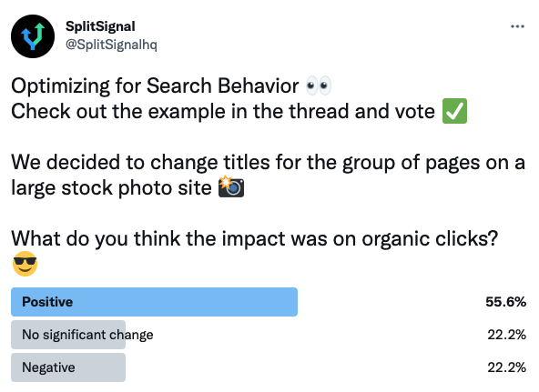Click the camera flash emoji
The height and width of the screenshot is (392, 539).
pyautogui.click(x=231, y=186)
